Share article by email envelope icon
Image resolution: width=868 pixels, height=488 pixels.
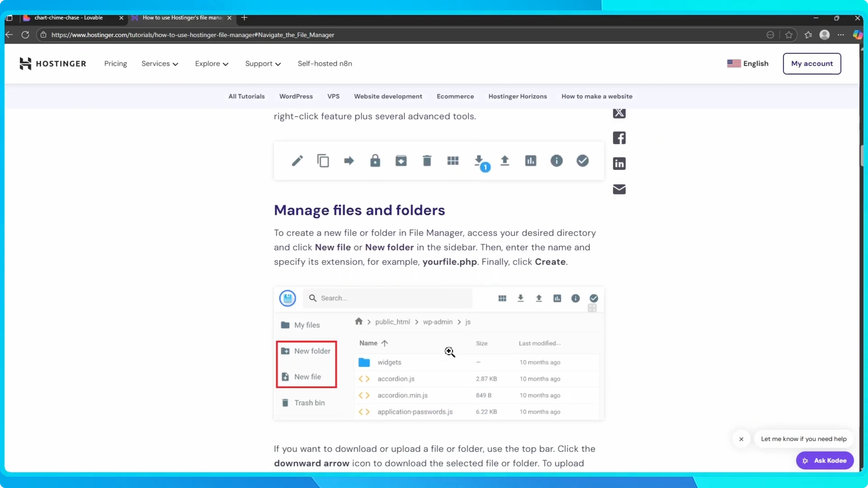click(619, 189)
